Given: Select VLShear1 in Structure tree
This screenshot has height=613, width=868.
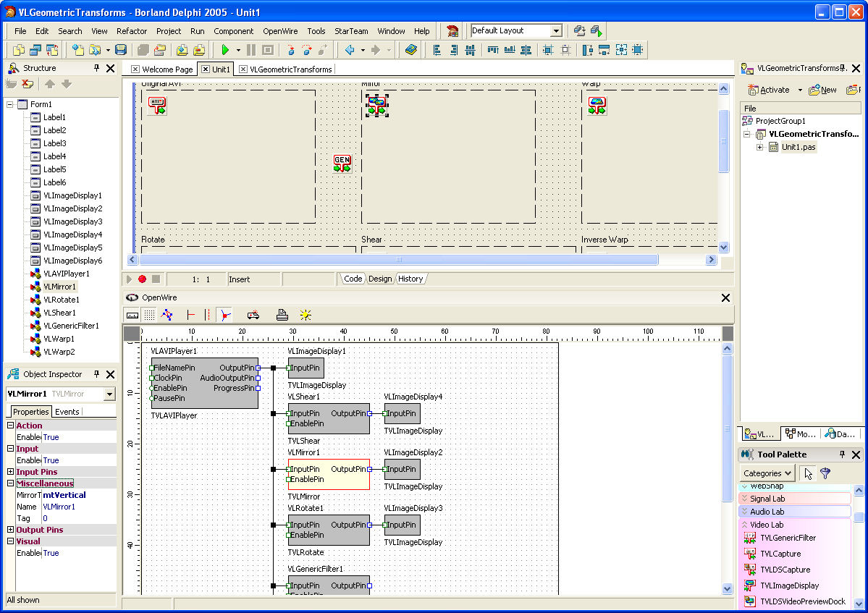Looking at the screenshot, I should pyautogui.click(x=61, y=313).
